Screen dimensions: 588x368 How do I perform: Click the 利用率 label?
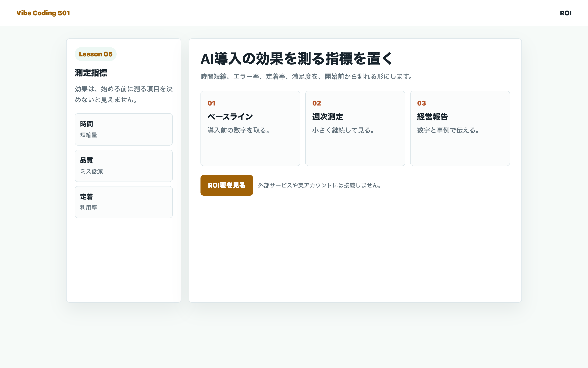coord(89,208)
